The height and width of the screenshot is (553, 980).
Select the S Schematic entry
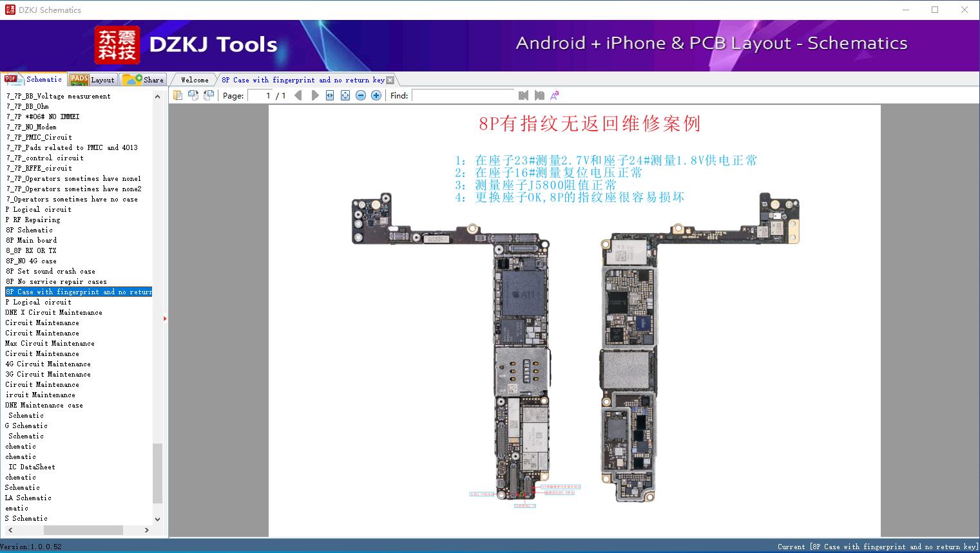[x=26, y=518]
